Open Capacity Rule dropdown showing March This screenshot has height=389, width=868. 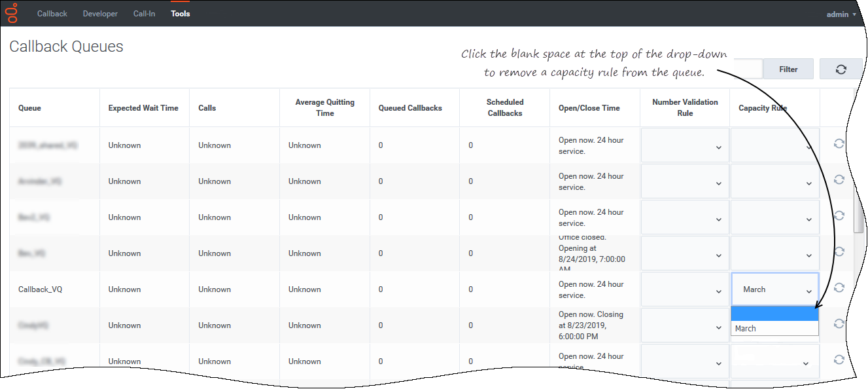774,289
